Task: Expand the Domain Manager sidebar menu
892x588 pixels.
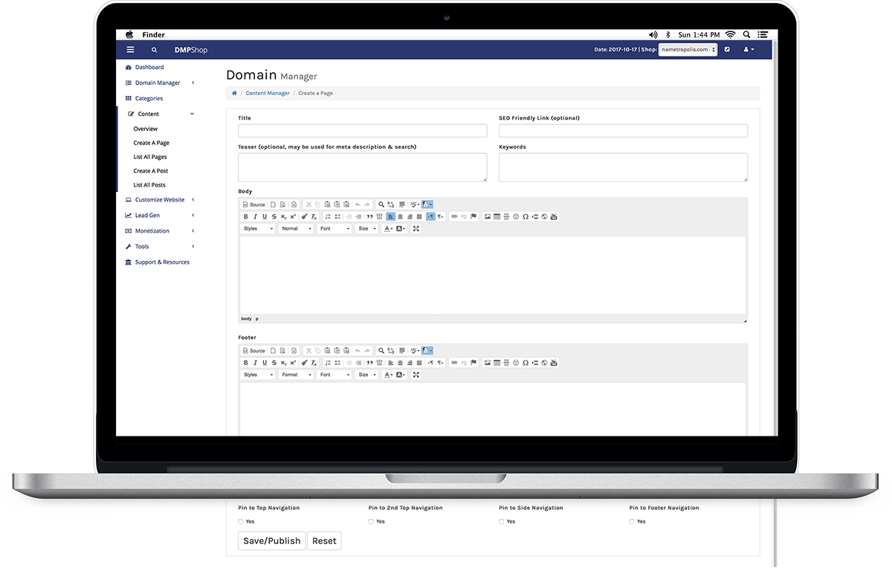Action: (158, 83)
